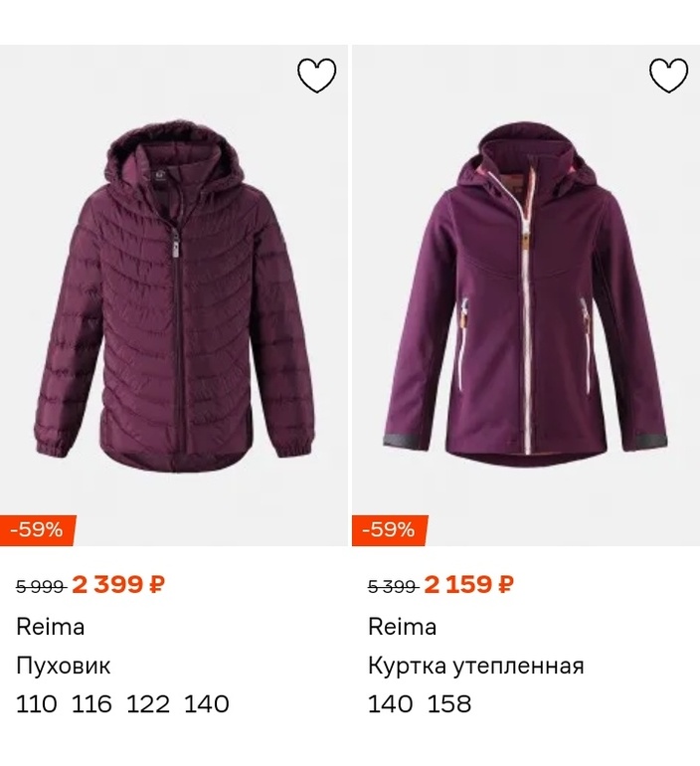Image resolution: width=700 pixels, height=766 pixels.
Task: Favorite the Reima insulated jacket with heart
Action: pyautogui.click(x=668, y=76)
